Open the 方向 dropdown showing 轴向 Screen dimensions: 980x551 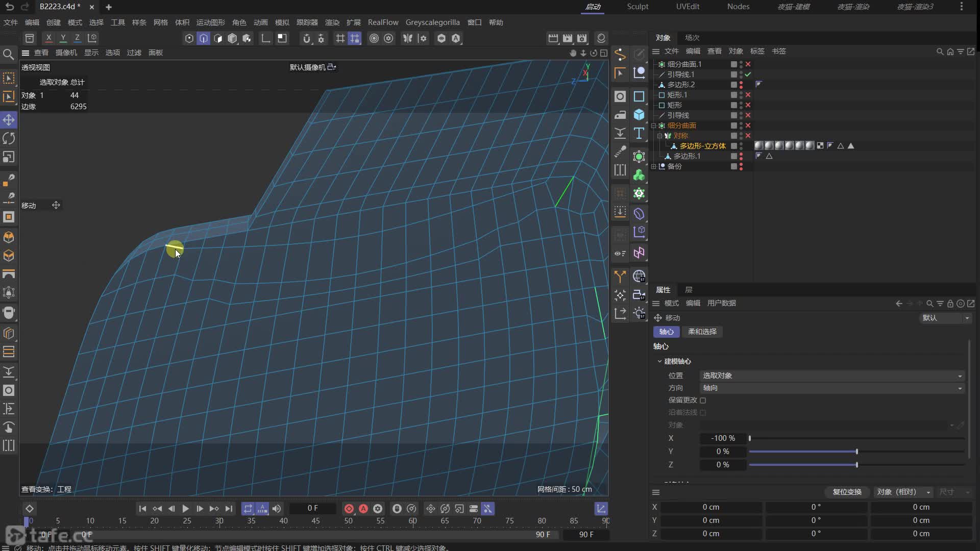click(x=832, y=388)
